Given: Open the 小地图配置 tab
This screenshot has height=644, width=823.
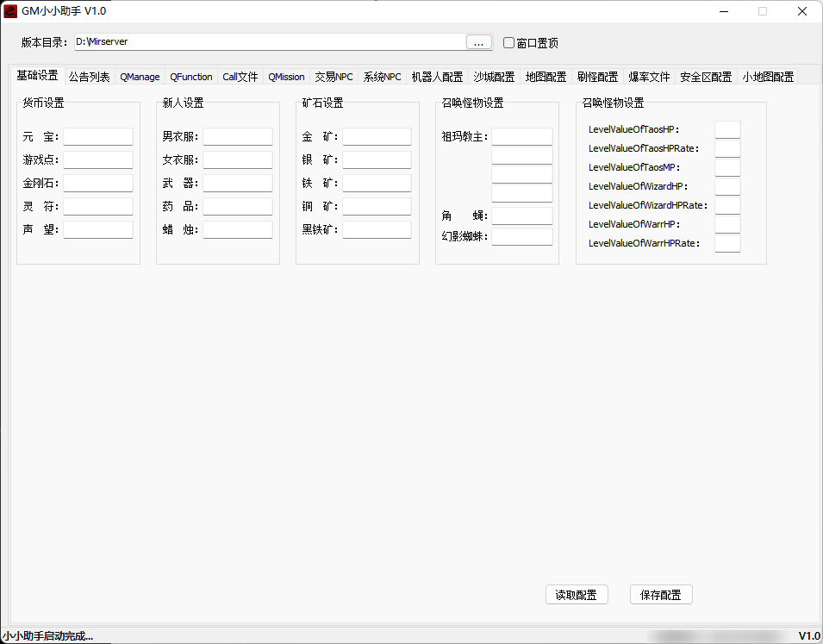Looking at the screenshot, I should (x=768, y=77).
